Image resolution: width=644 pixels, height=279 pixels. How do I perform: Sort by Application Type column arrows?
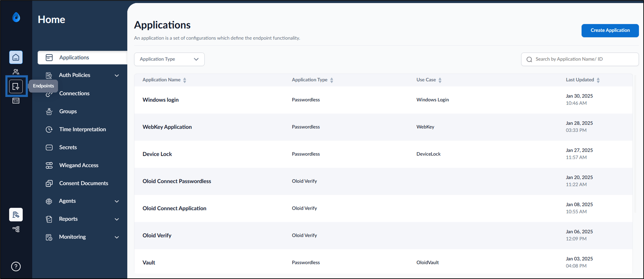[332, 80]
